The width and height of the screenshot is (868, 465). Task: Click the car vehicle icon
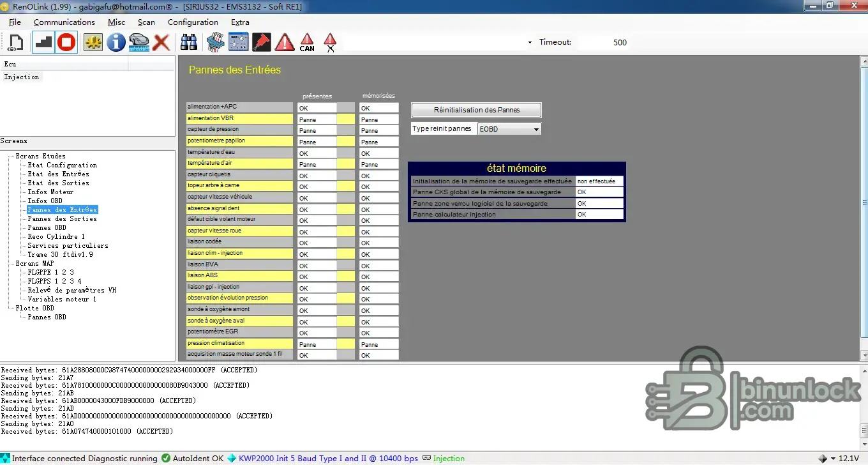coord(138,43)
